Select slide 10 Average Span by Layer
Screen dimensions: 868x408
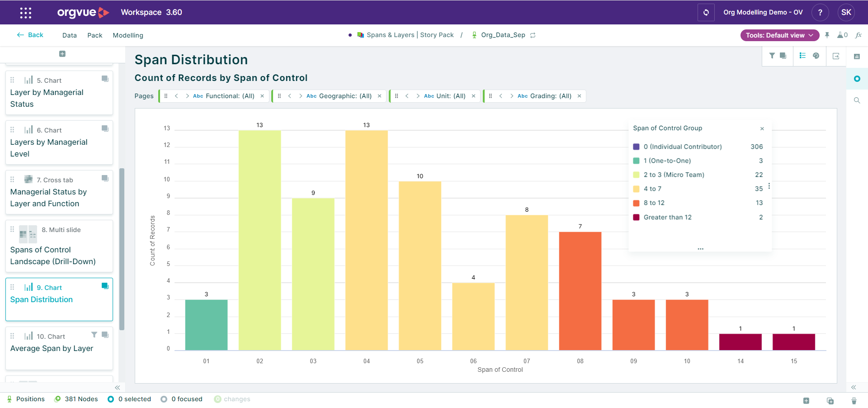point(59,348)
